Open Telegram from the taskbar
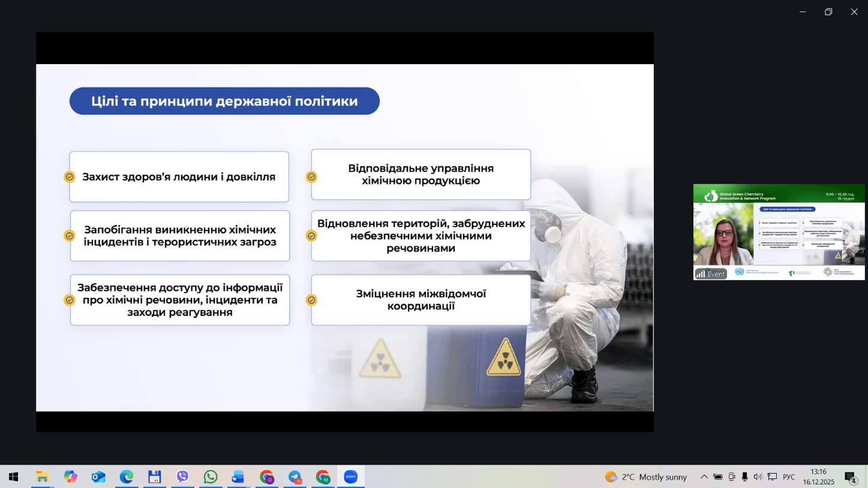 (x=295, y=477)
